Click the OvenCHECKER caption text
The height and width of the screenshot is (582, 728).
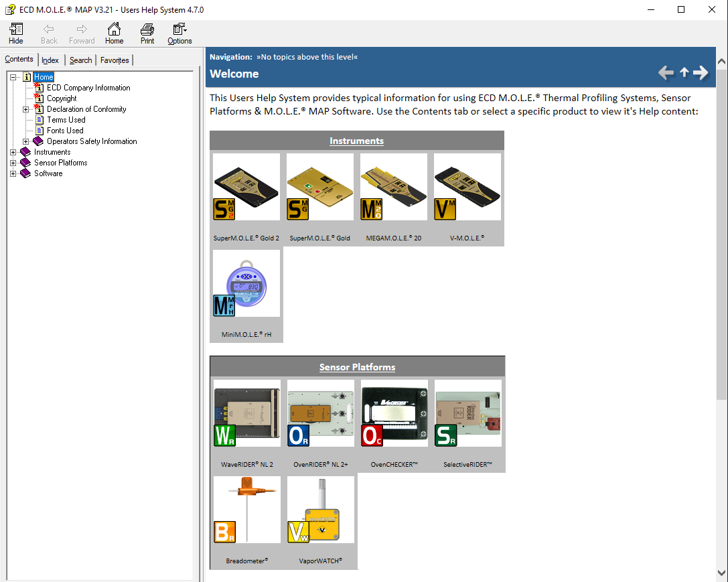coord(394,465)
